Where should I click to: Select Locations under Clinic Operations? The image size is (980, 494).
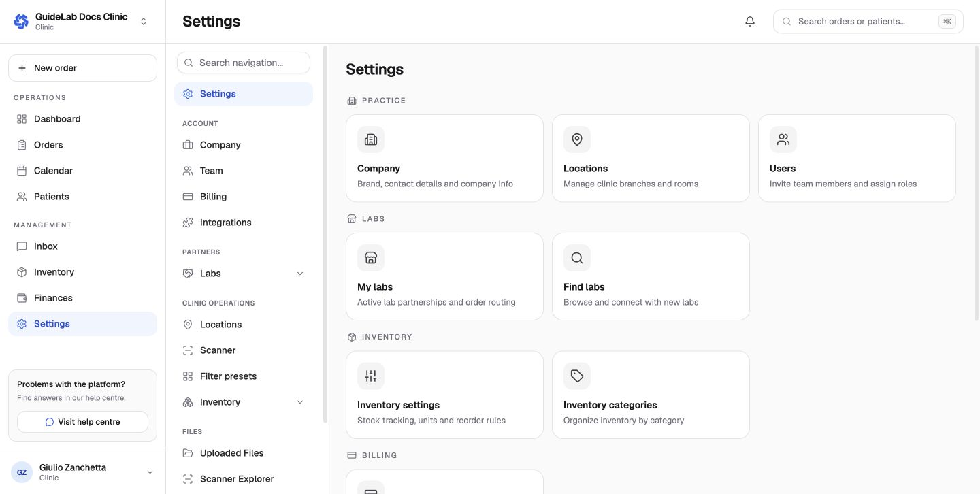tap(244, 325)
